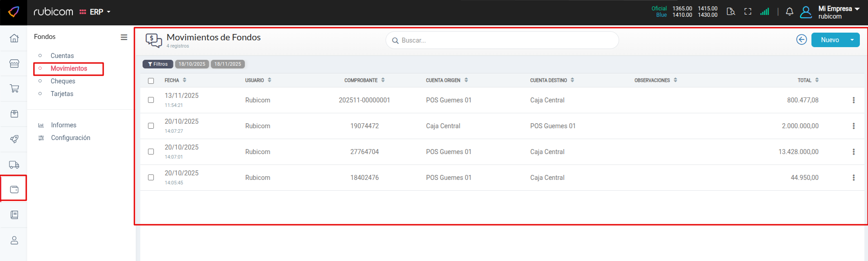Viewport: 868px width, 261px height.
Task: Open the shopping cart sidebar icon
Action: click(14, 88)
